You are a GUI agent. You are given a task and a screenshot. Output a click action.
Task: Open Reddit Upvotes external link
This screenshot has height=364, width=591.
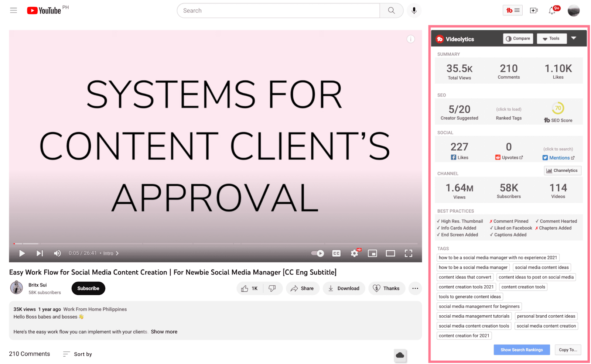tap(509, 158)
